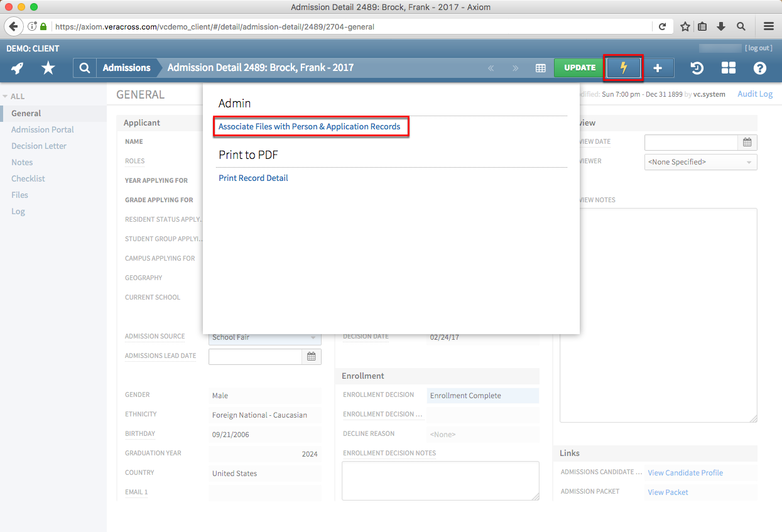Viewport: 782px width, 532px height.
Task: Click the Add (+) icon in the toolbar
Action: click(657, 67)
